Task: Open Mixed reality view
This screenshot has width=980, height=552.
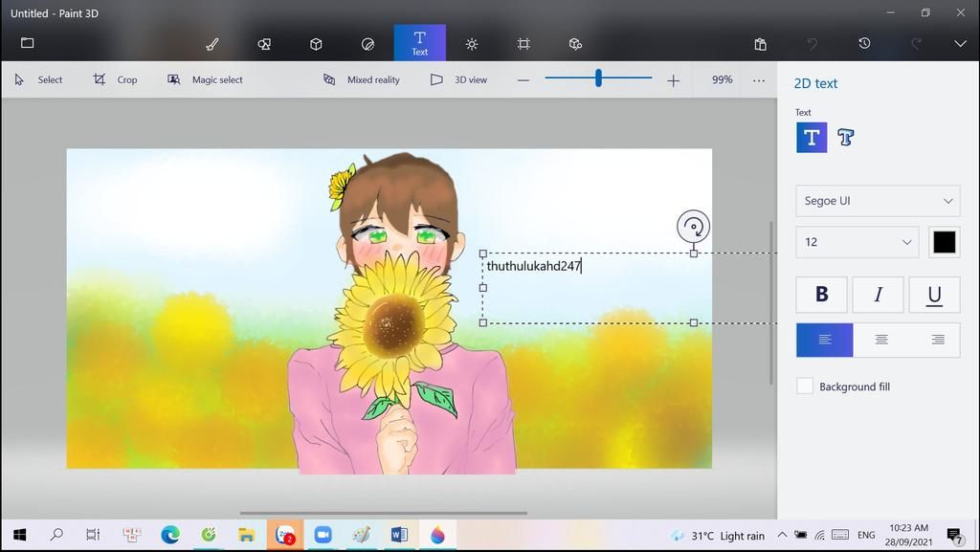Action: click(361, 80)
